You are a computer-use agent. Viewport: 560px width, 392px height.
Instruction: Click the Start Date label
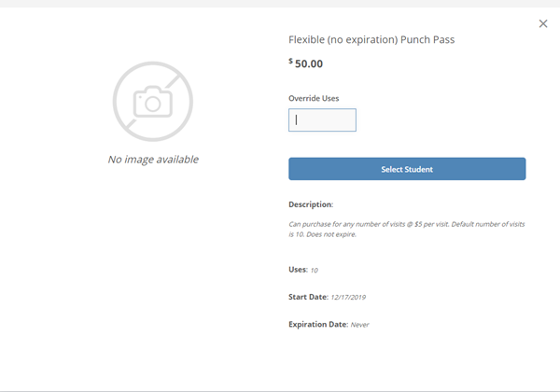click(308, 297)
